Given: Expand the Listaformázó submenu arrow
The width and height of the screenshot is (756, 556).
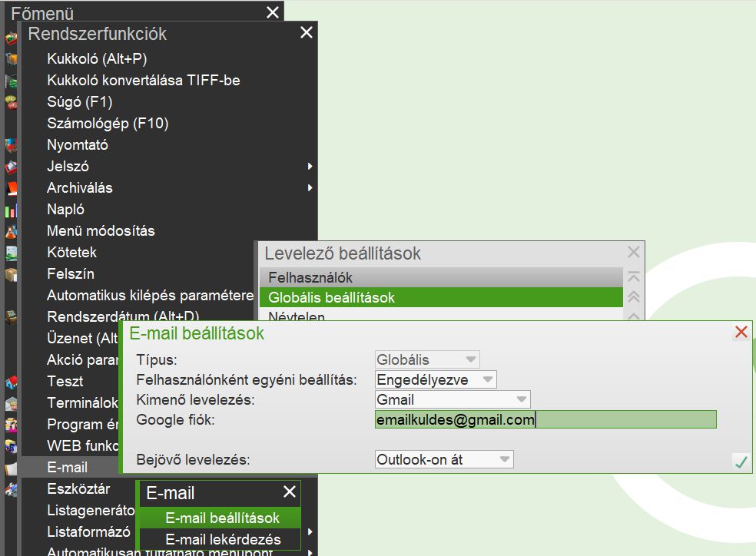Looking at the screenshot, I should (310, 532).
